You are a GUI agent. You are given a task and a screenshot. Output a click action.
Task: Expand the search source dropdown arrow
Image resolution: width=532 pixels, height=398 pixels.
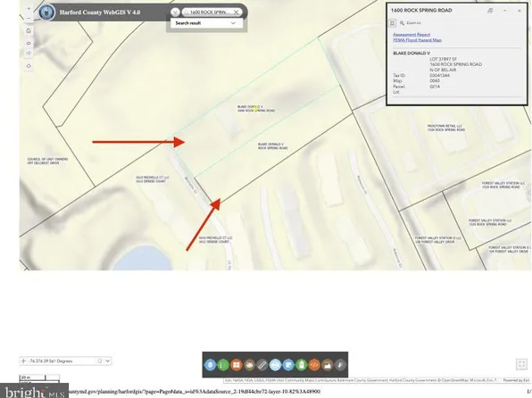click(x=175, y=12)
